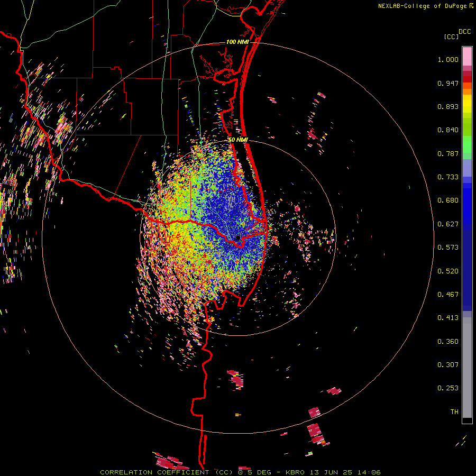
Task: Click the 0.893 scale value
Action: 448,106
